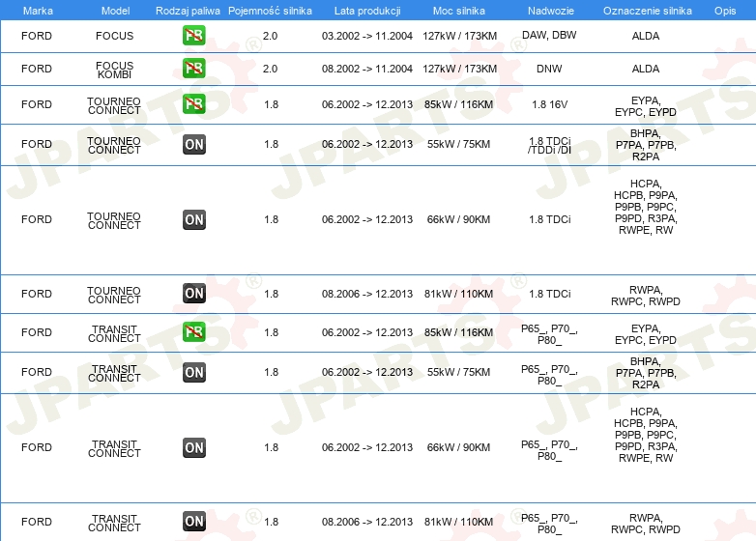Click ON diesel icon for Transit Connect 55kW

(x=193, y=372)
